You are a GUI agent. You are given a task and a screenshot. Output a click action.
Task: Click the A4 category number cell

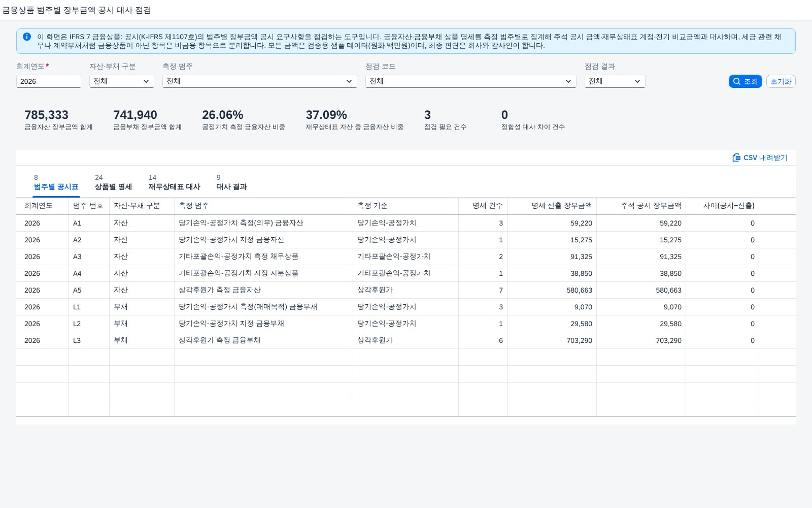(x=89, y=273)
